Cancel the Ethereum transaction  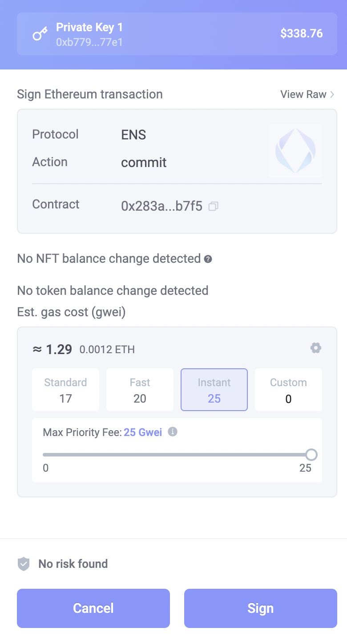[x=93, y=608]
